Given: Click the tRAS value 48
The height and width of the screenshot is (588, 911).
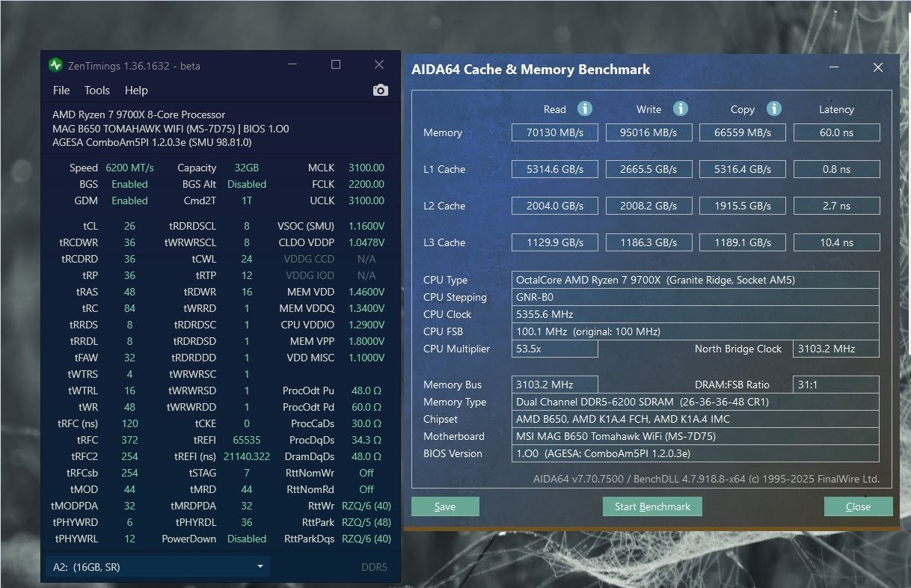Looking at the screenshot, I should click(x=129, y=292).
